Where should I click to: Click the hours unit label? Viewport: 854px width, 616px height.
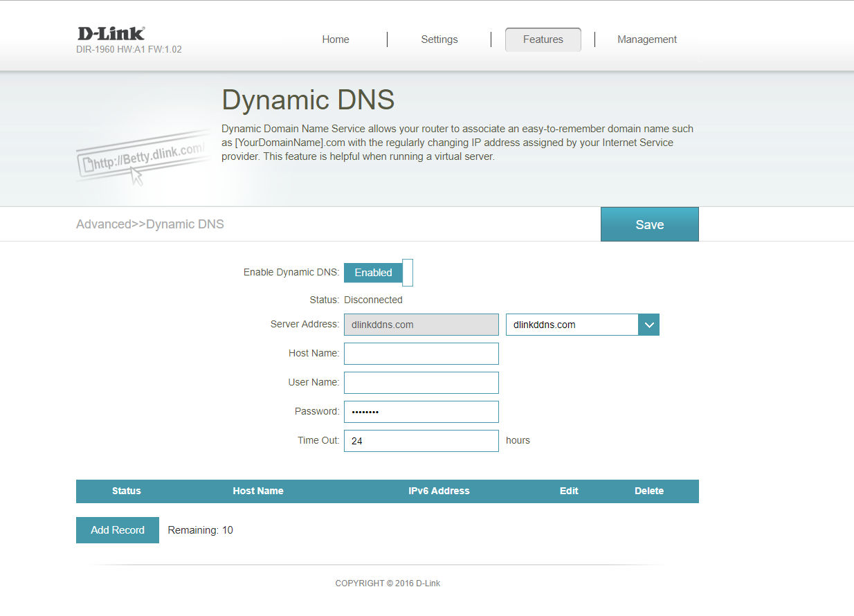[x=518, y=440]
